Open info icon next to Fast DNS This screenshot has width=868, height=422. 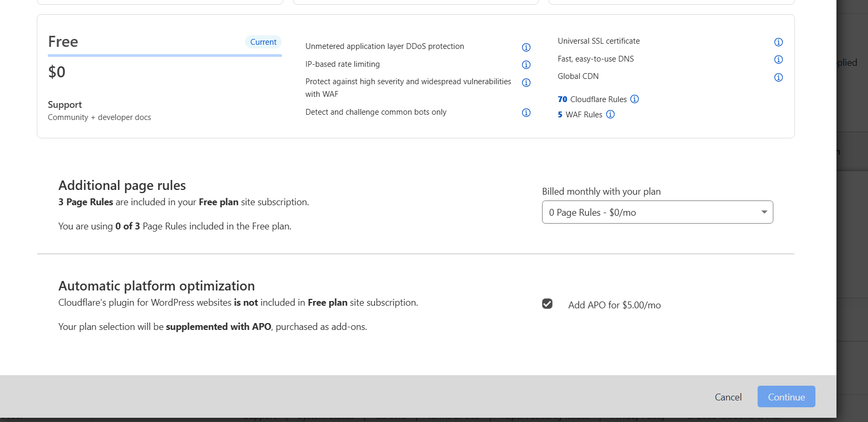[x=779, y=59]
